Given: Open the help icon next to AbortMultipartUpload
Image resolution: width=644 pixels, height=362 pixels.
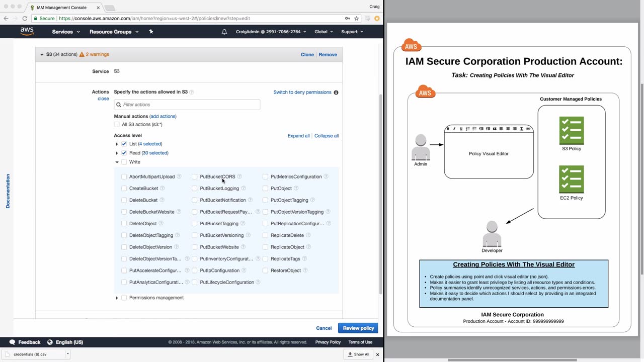Looking at the screenshot, I should click(x=179, y=176).
